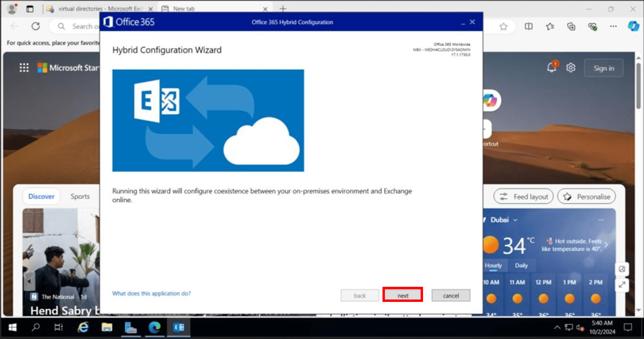Click the Copilot icon in Edge toolbar

pos(633,26)
